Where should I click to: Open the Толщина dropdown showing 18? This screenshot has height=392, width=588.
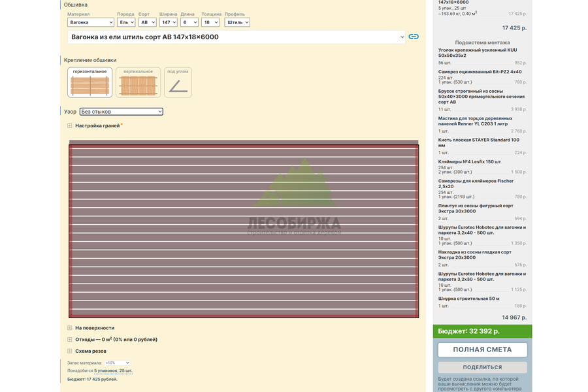[210, 22]
